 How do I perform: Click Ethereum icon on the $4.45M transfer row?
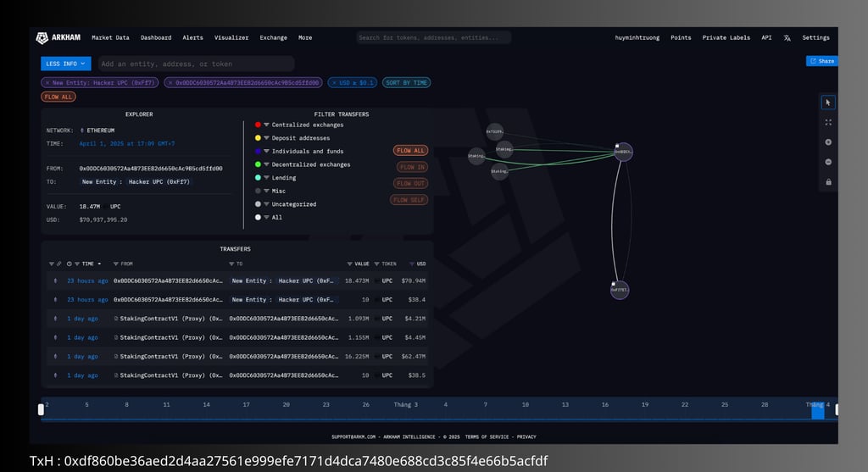[x=55, y=337]
